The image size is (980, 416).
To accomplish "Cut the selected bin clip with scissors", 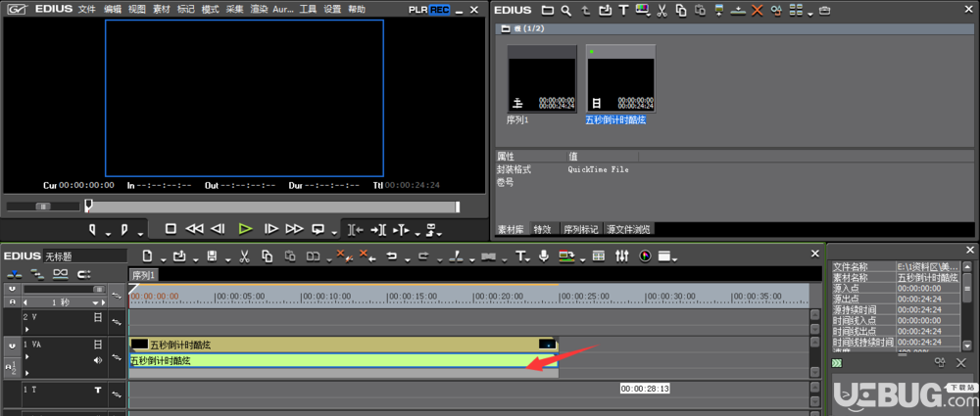I will tap(661, 10).
